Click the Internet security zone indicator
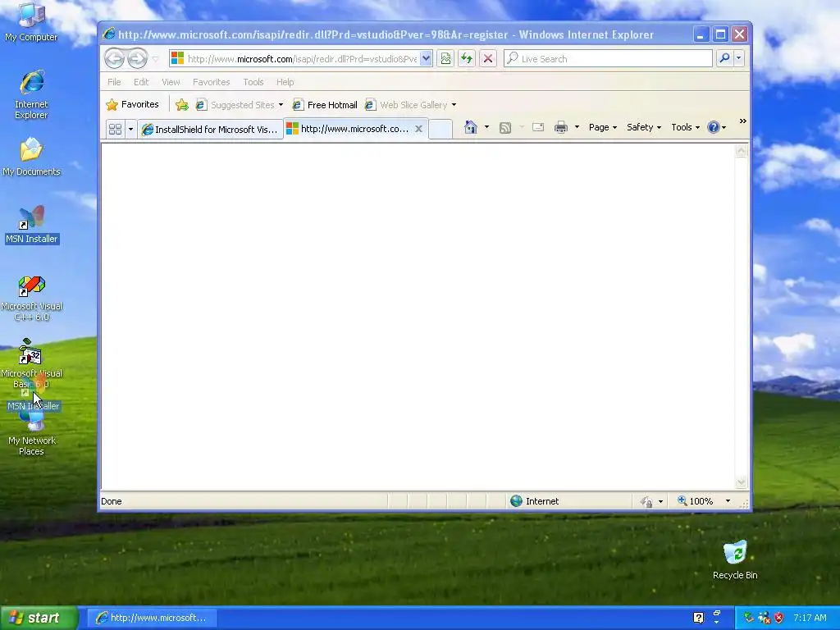Viewport: 840px width, 630px height. pos(535,501)
